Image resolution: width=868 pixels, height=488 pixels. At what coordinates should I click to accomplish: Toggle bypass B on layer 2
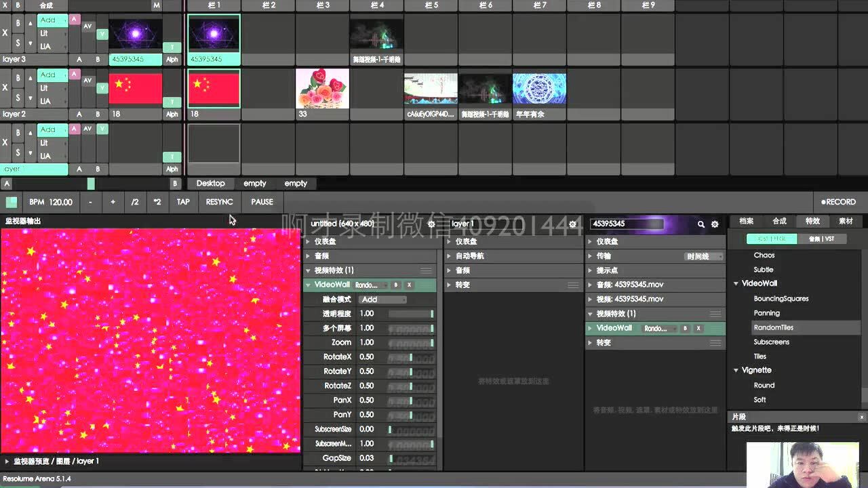pyautogui.click(x=18, y=78)
